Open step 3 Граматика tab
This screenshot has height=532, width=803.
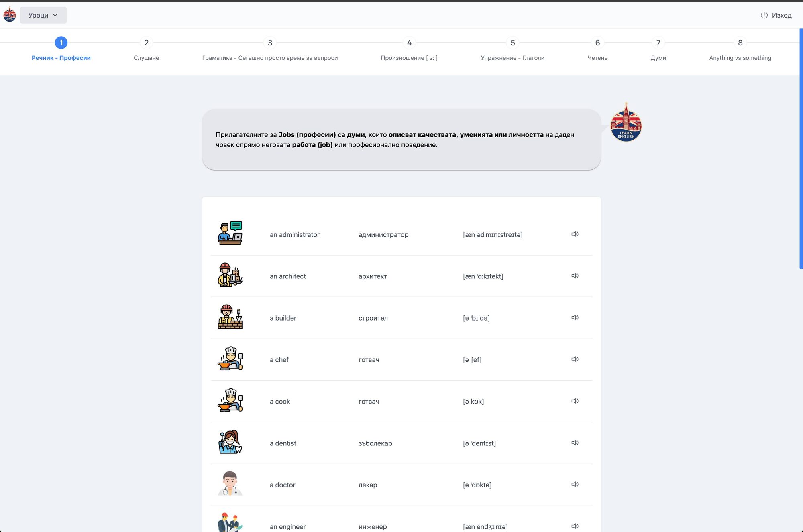(x=270, y=43)
